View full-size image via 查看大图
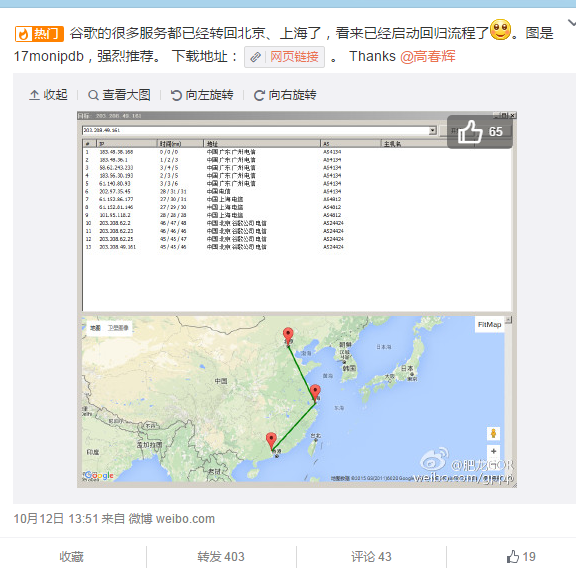Viewport: 576px width, 569px height. click(x=119, y=95)
